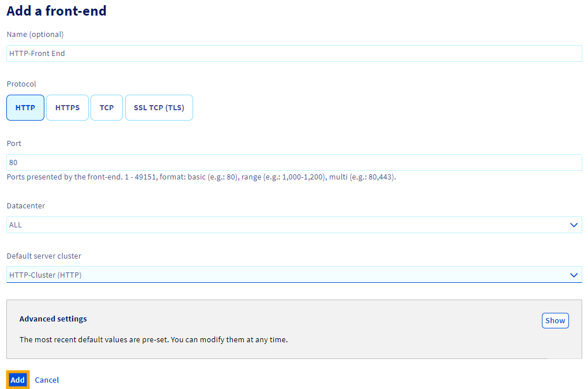Choose the TCP protocol option
Screen dimensions: 588x389
tap(107, 108)
